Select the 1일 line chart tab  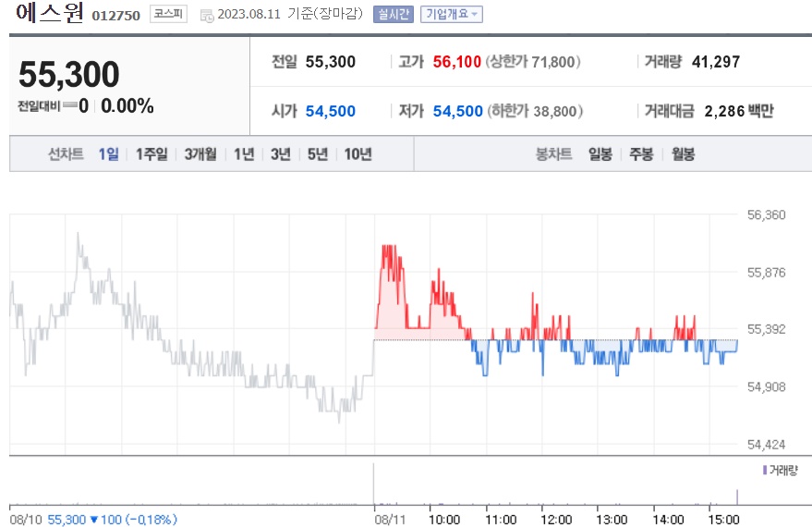click(109, 153)
